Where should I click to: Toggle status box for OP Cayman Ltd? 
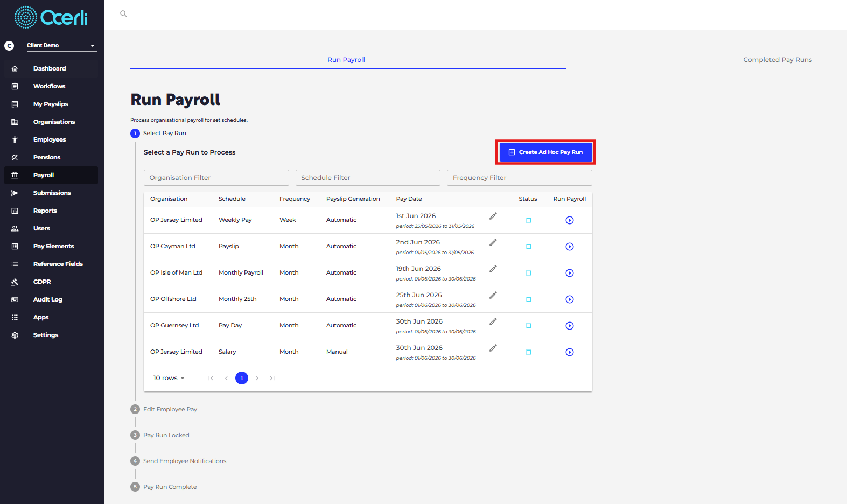(x=529, y=247)
